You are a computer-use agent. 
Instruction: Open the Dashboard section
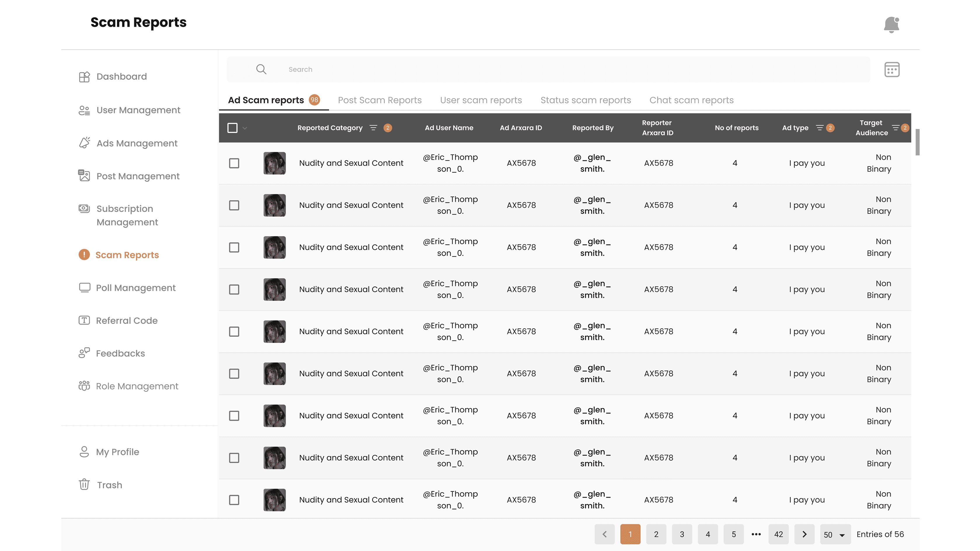121,76
